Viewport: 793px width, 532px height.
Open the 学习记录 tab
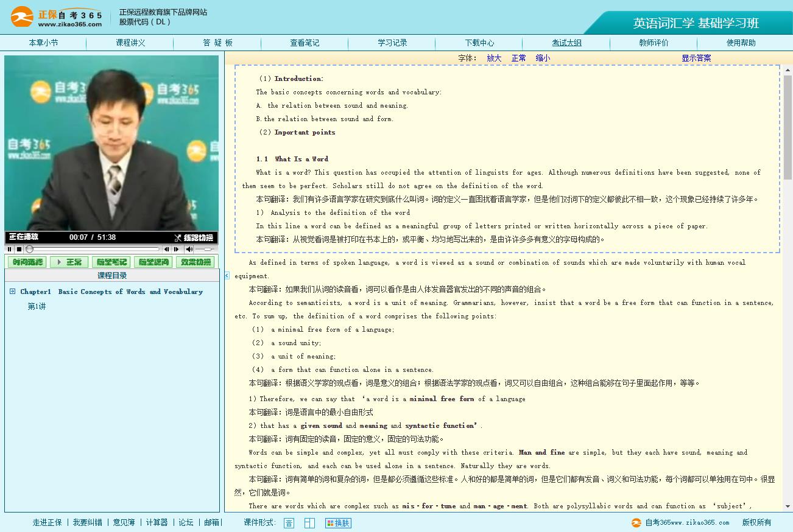tap(392, 43)
